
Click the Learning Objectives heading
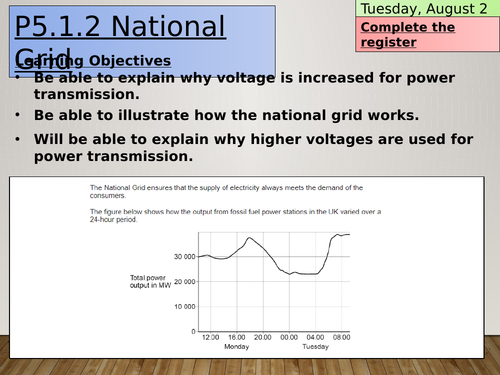pyautogui.click(x=93, y=61)
